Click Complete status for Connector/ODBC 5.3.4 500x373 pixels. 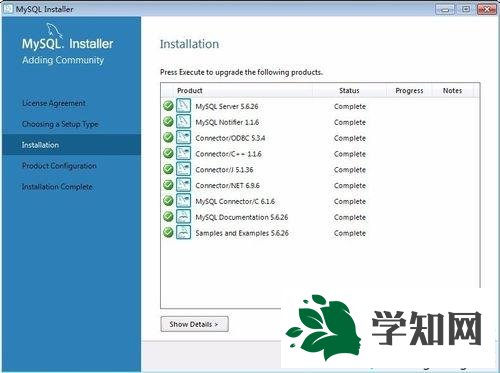pos(350,138)
